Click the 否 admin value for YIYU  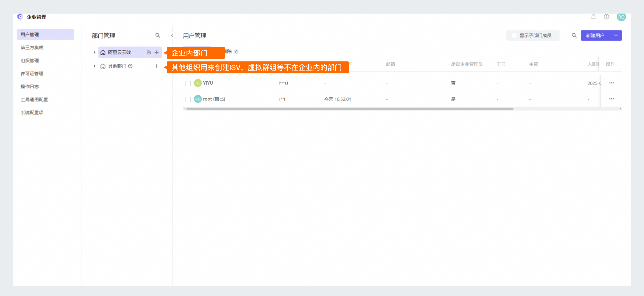pos(453,83)
